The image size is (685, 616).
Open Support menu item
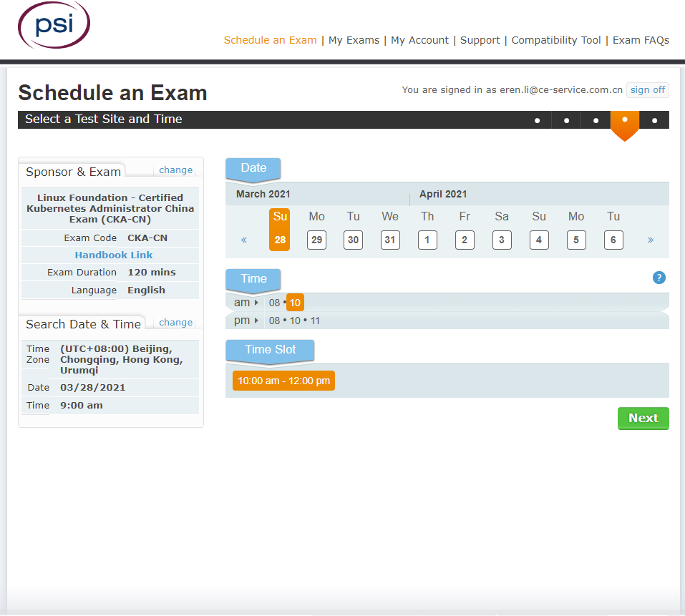click(x=480, y=40)
